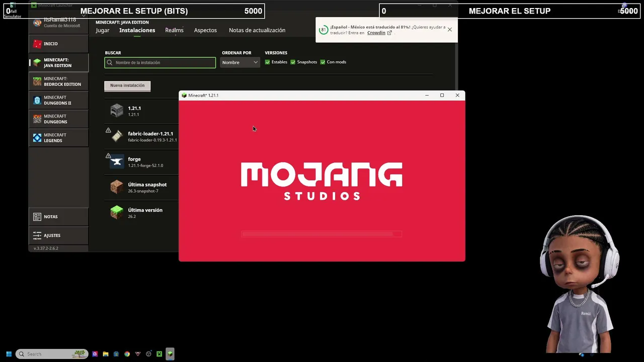This screenshot has height=362, width=644.
Task: Open the Minecraft Dungeons II sidebar icon
Action: (x=37, y=100)
